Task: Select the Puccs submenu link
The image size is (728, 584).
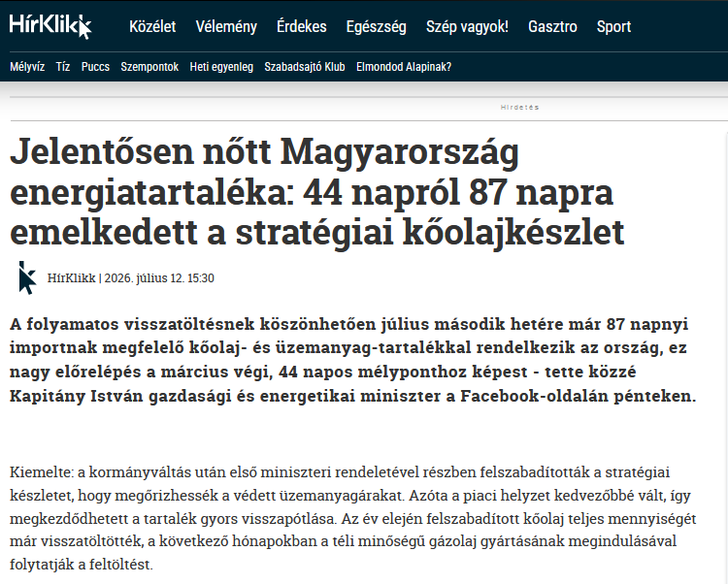Action: point(95,67)
